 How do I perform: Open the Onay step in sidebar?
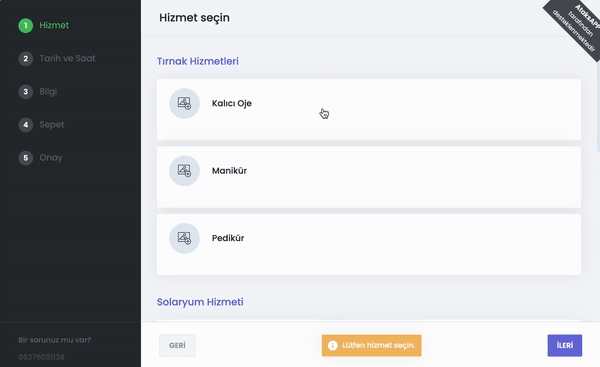(51, 158)
